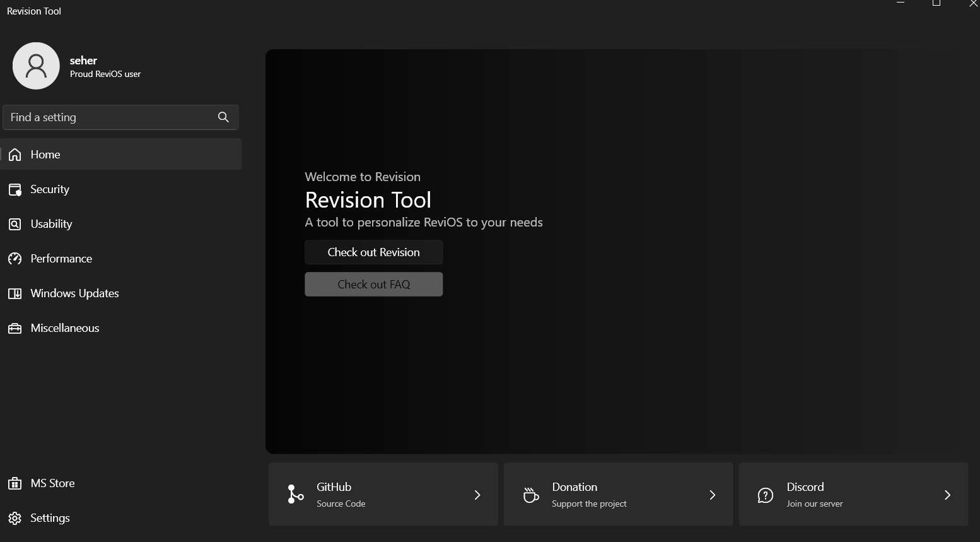Screen dimensions: 980x542
Task: Open the Security section label
Action: [x=50, y=189]
